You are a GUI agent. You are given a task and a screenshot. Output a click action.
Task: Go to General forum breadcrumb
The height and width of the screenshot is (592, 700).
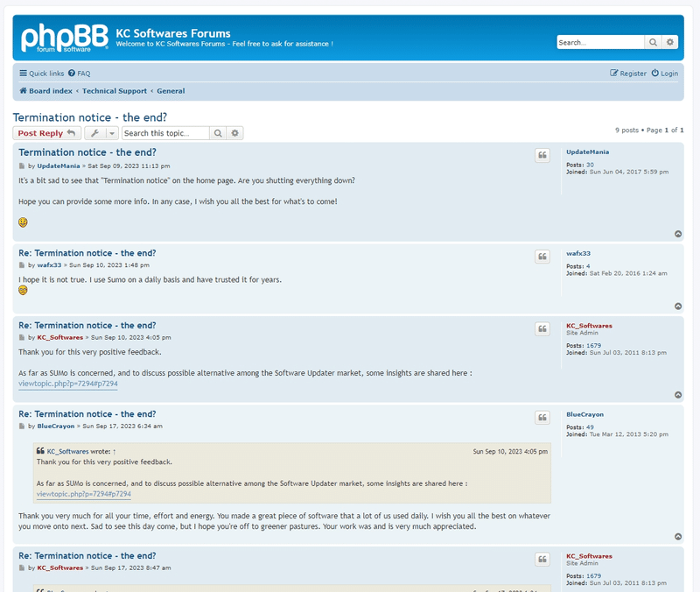point(171,91)
